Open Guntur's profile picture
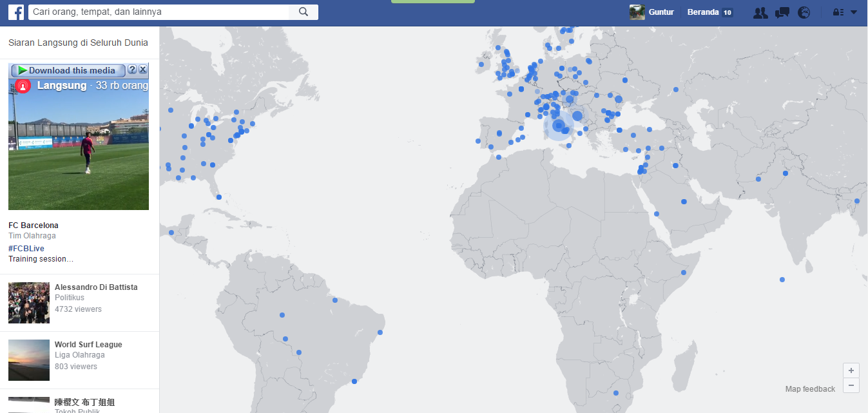This screenshot has width=868, height=413. click(x=637, y=12)
